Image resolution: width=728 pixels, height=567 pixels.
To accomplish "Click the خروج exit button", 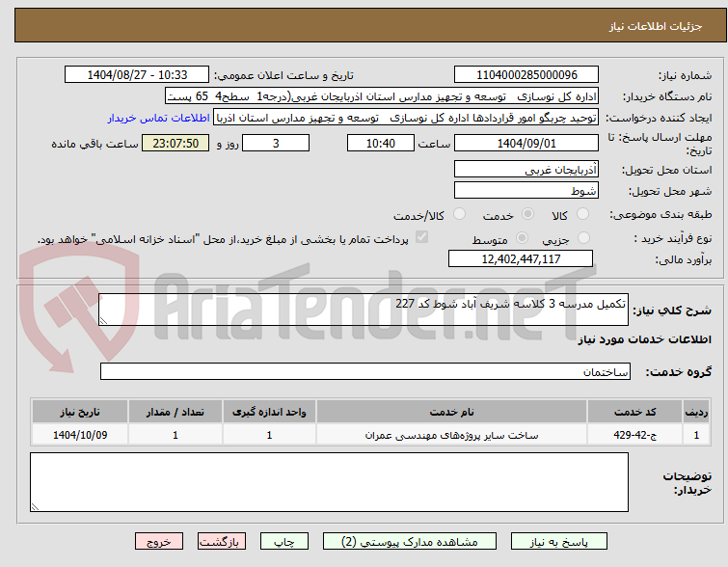I will (159, 542).
